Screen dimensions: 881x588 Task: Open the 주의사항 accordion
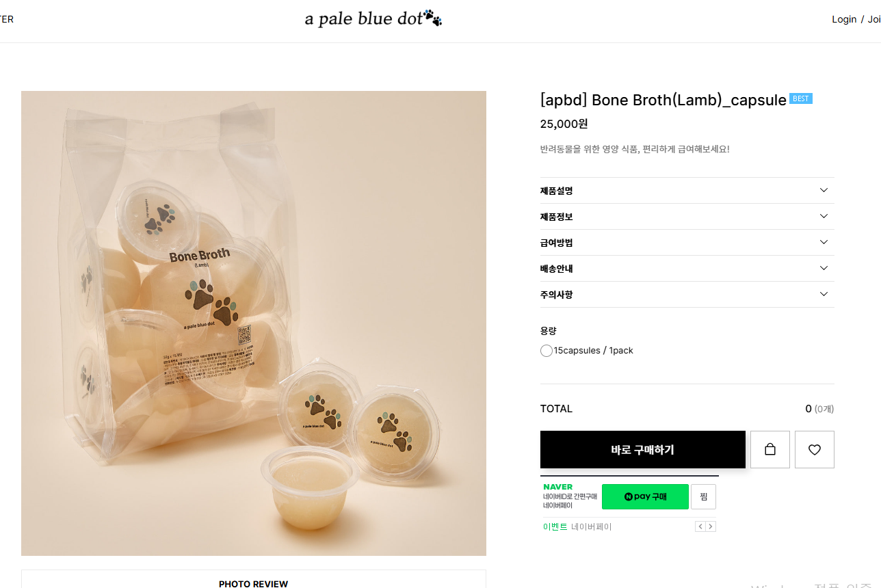click(687, 295)
